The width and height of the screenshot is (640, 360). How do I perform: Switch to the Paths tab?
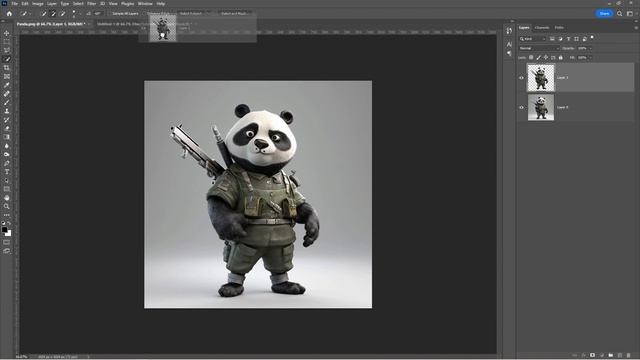pyautogui.click(x=559, y=28)
